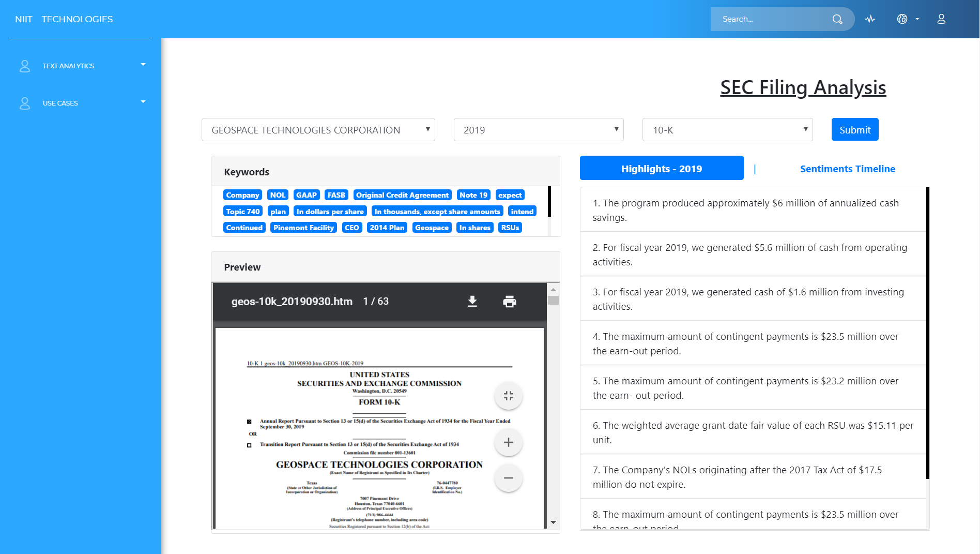Change the filing type from 10-K
This screenshot has height=554, width=980.
pos(727,129)
